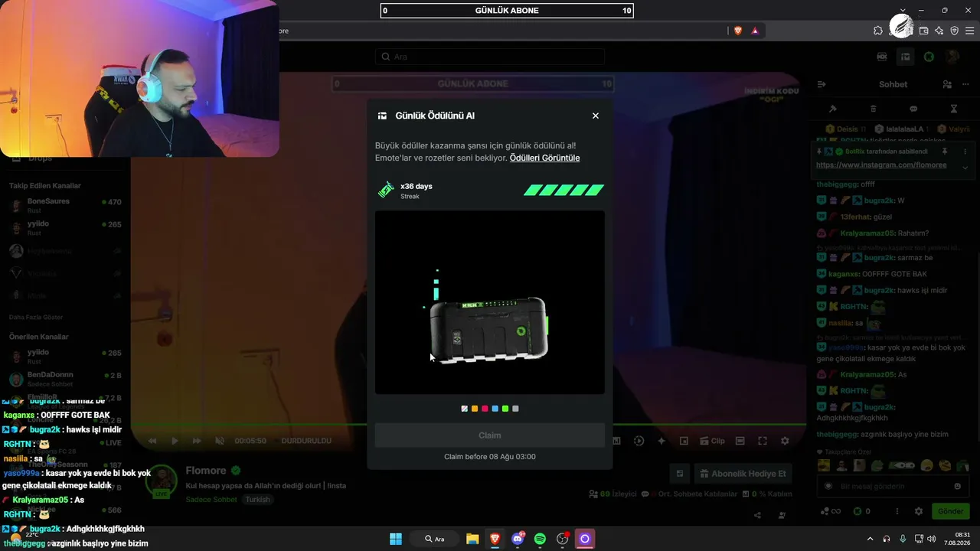The image size is (980, 551).
Task: Toggle picture-in-picture on the player
Action: point(684,441)
